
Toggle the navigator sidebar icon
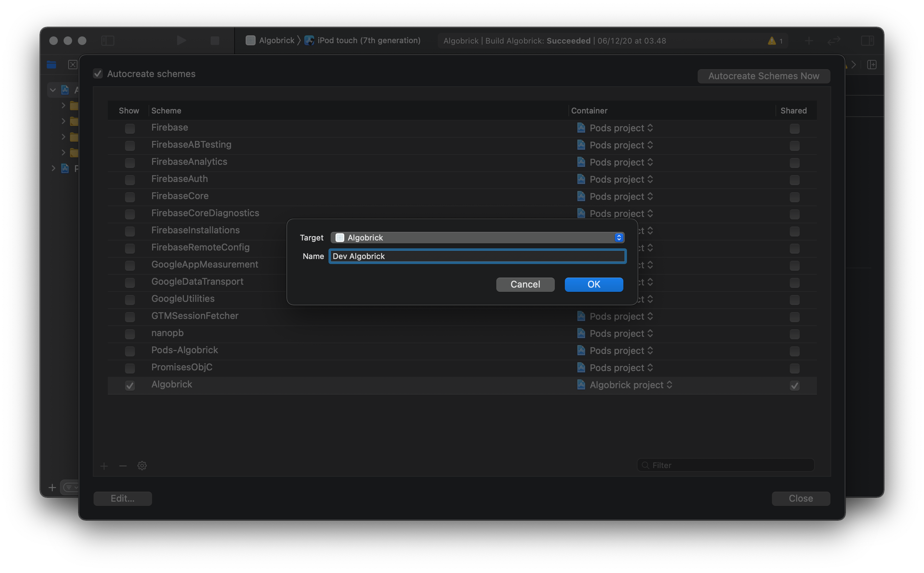(108, 40)
